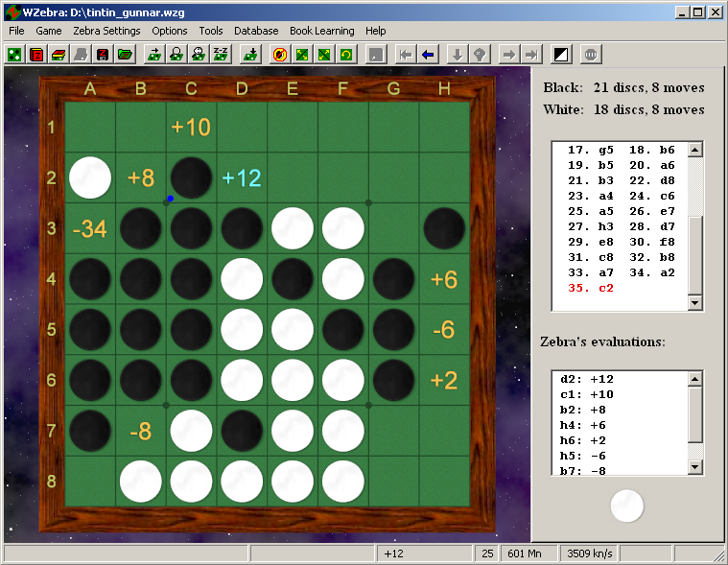The width and height of the screenshot is (728, 565).
Task: Open the Book Learning menu
Action: pyautogui.click(x=321, y=31)
